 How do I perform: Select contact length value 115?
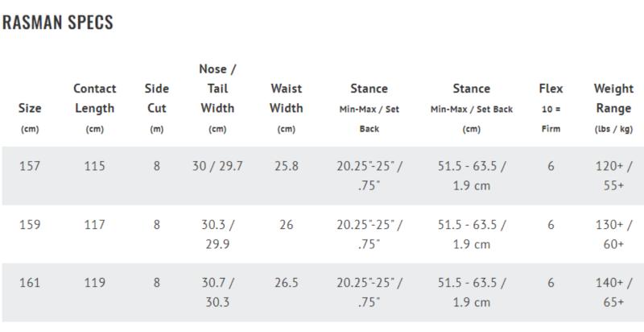tap(94, 166)
